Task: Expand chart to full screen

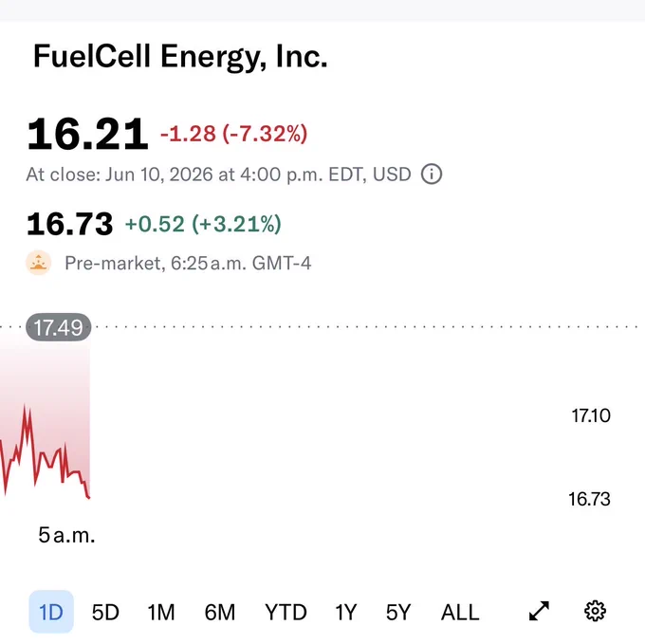Action: (x=539, y=611)
